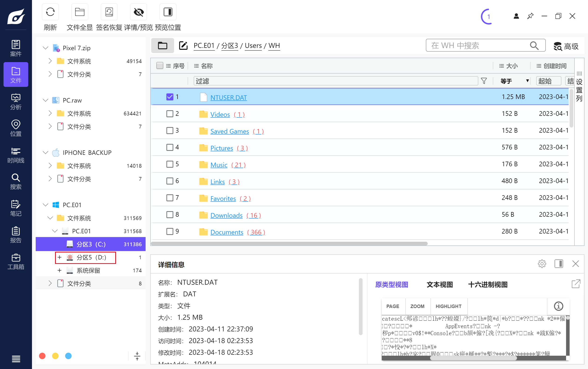Open the 签名恢复 signature recovery tool

click(x=109, y=12)
